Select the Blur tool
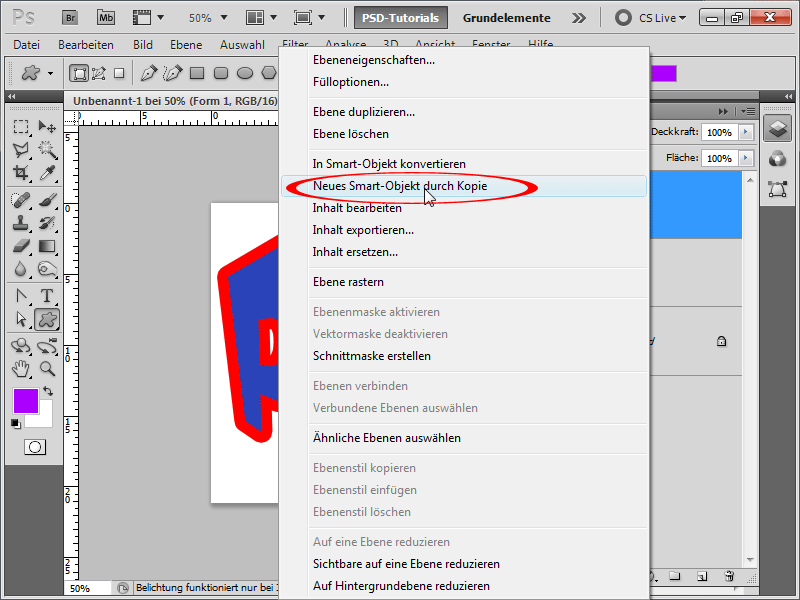Viewport: 800px width, 600px height. tap(21, 269)
